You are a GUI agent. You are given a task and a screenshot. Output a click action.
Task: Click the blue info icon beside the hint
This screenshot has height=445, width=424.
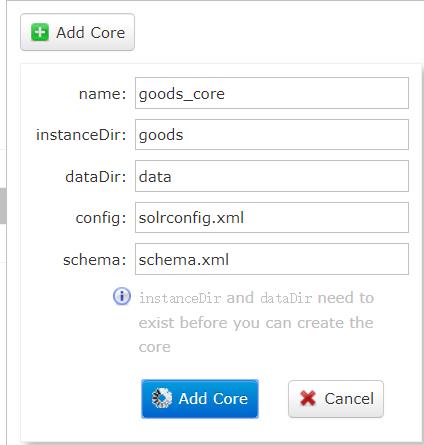[122, 296]
